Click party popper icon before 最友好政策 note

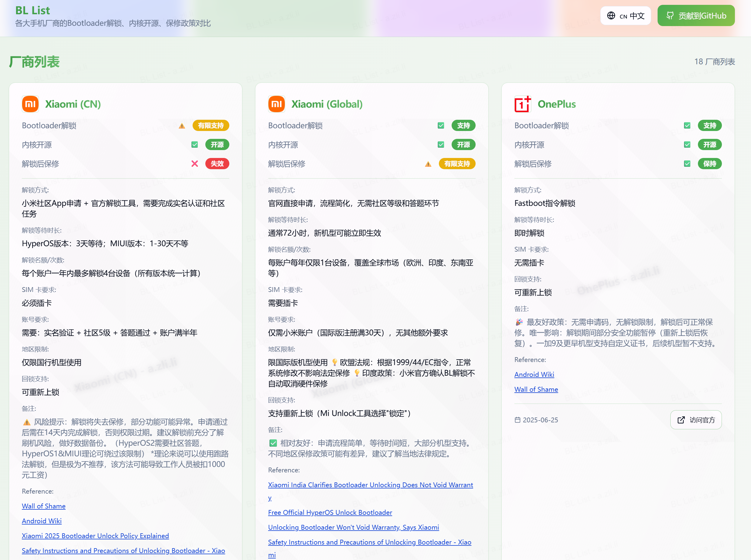pyautogui.click(x=519, y=322)
